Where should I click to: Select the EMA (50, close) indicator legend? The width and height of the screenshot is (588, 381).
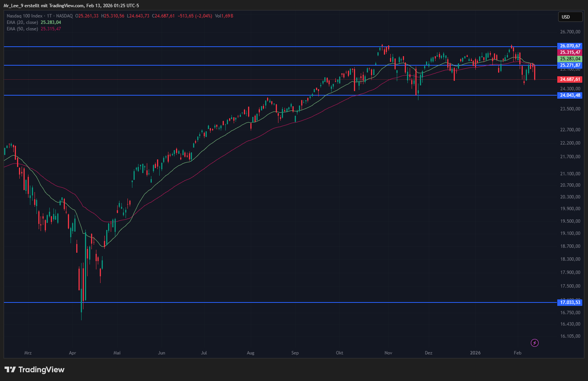pyautogui.click(x=22, y=29)
